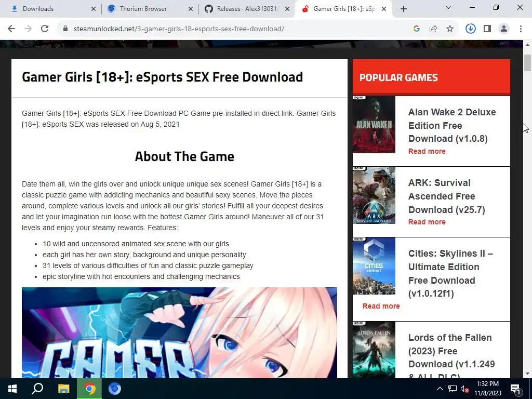This screenshot has width=532, height=399.
Task: Open Chrome three-dot menu
Action: point(521,29)
